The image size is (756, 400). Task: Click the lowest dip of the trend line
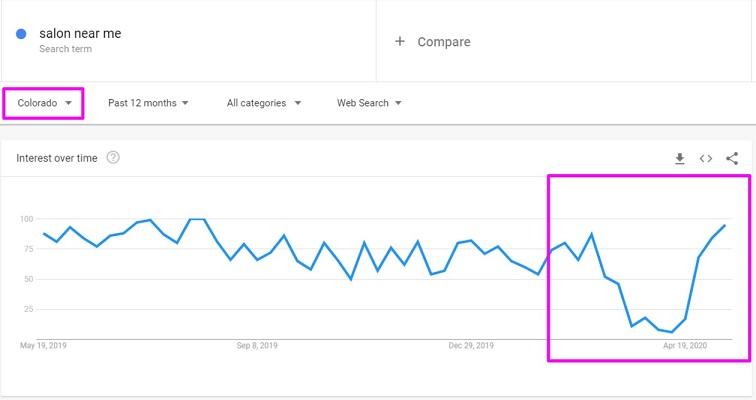[x=672, y=332]
